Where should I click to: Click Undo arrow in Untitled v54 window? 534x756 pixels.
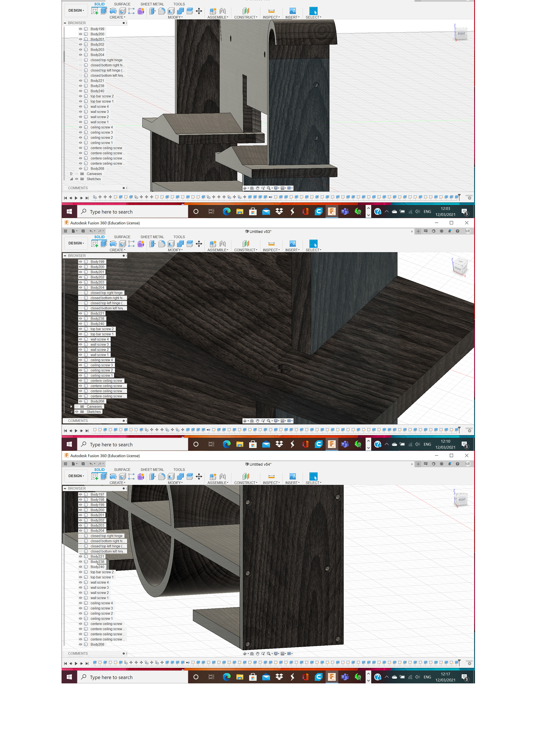pyautogui.click(x=91, y=464)
